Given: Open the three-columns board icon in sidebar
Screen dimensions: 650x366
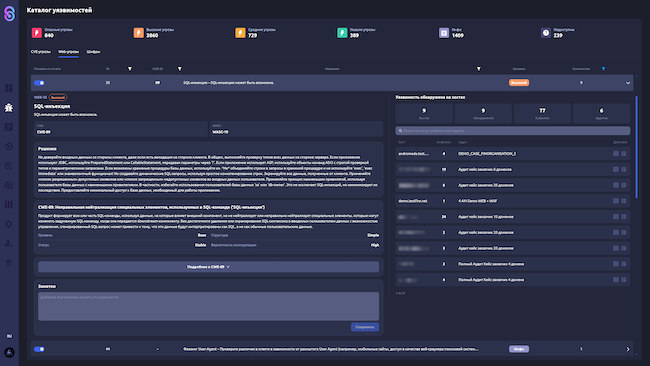Looking at the screenshot, I should [x=9, y=204].
